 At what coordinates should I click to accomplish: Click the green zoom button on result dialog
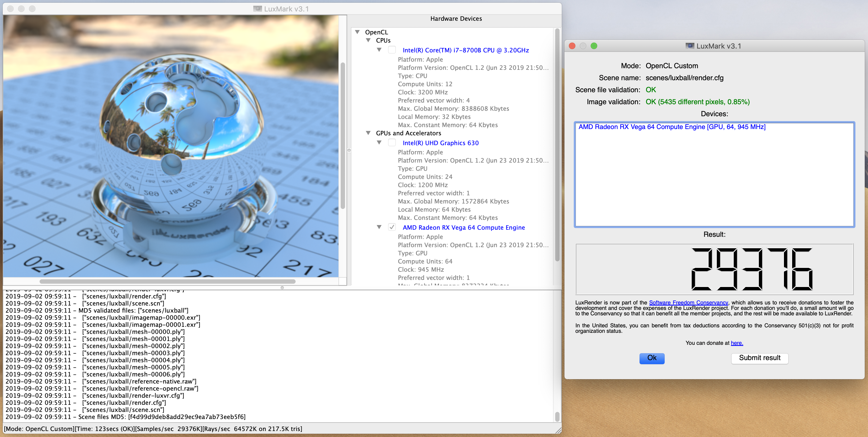click(x=594, y=46)
